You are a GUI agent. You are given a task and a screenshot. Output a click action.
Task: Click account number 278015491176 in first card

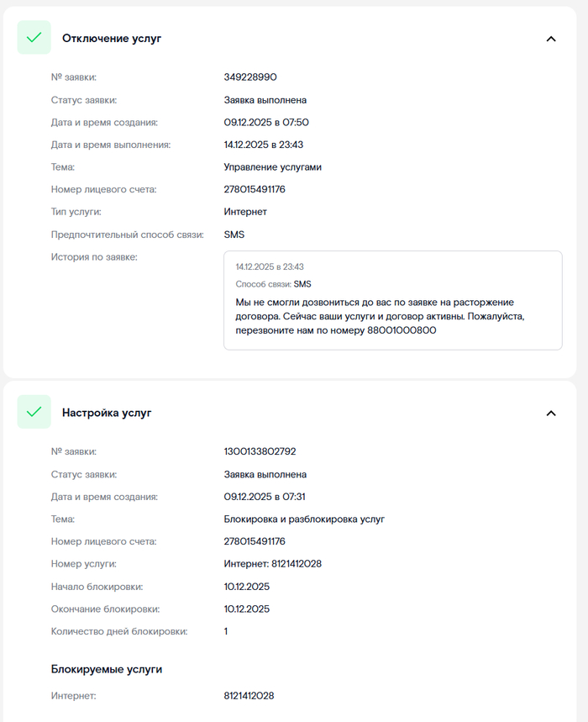[x=256, y=189]
